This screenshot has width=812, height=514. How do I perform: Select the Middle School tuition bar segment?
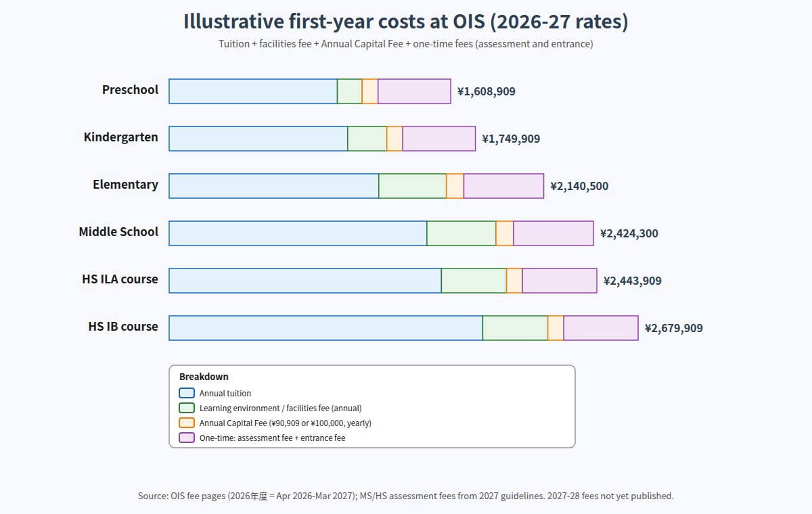pyautogui.click(x=298, y=233)
